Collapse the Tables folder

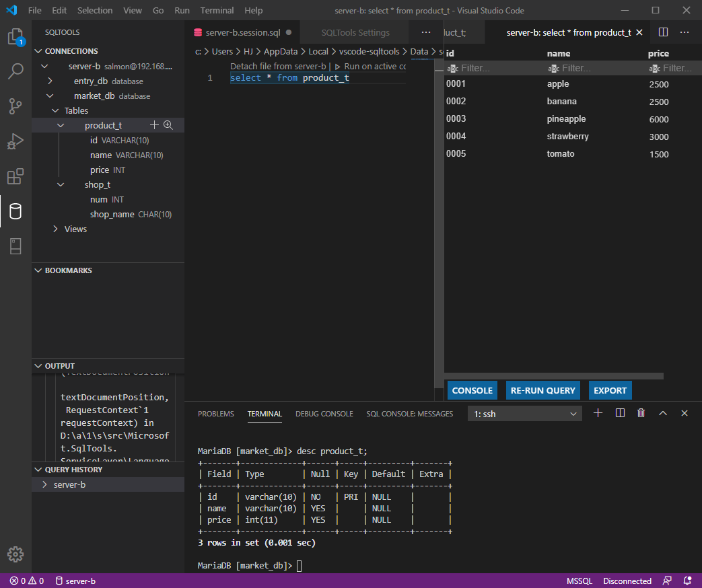point(55,110)
